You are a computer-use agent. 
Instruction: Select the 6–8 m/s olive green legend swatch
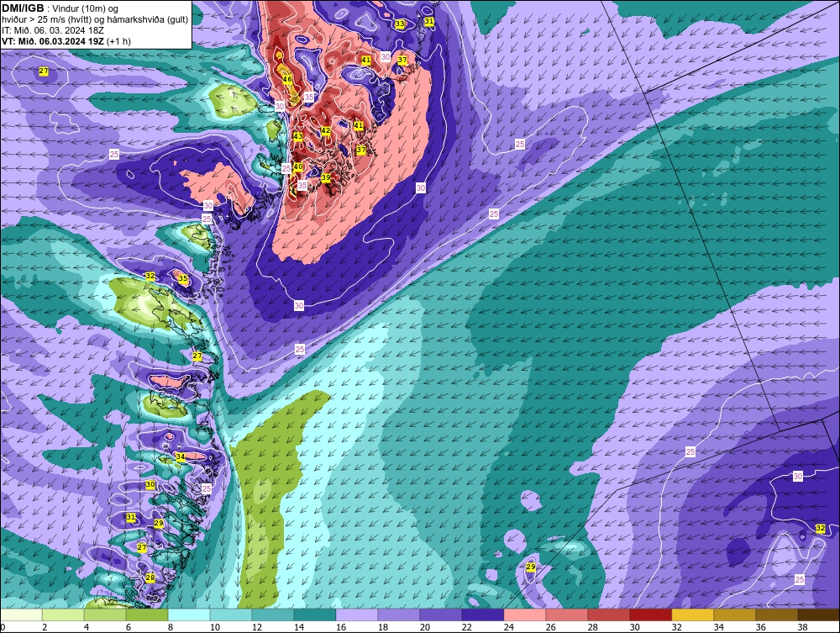coord(147,615)
